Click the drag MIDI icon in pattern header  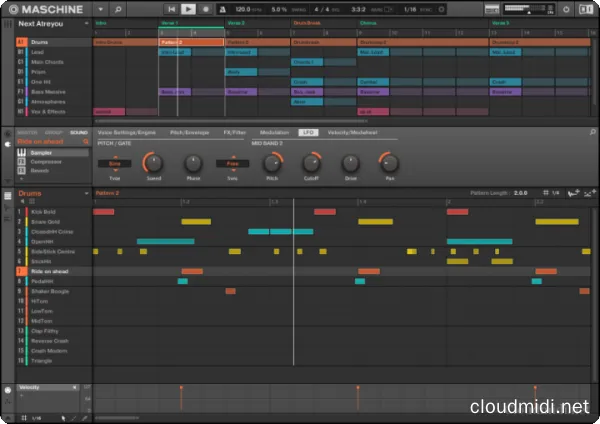pyautogui.click(x=590, y=193)
